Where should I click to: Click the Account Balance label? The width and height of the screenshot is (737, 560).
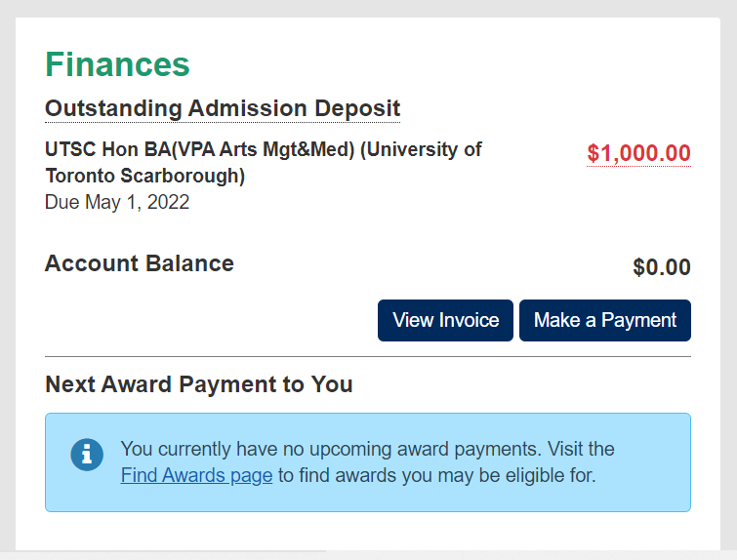coord(140,263)
